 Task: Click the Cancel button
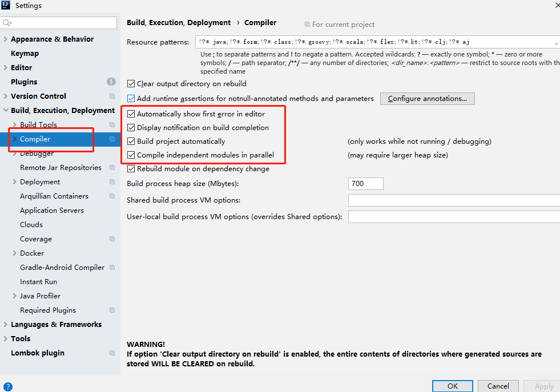[x=498, y=386]
